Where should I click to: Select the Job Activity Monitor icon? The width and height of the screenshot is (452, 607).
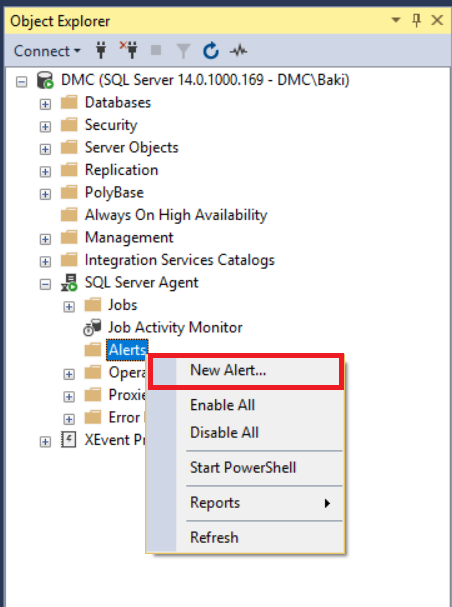(92, 328)
